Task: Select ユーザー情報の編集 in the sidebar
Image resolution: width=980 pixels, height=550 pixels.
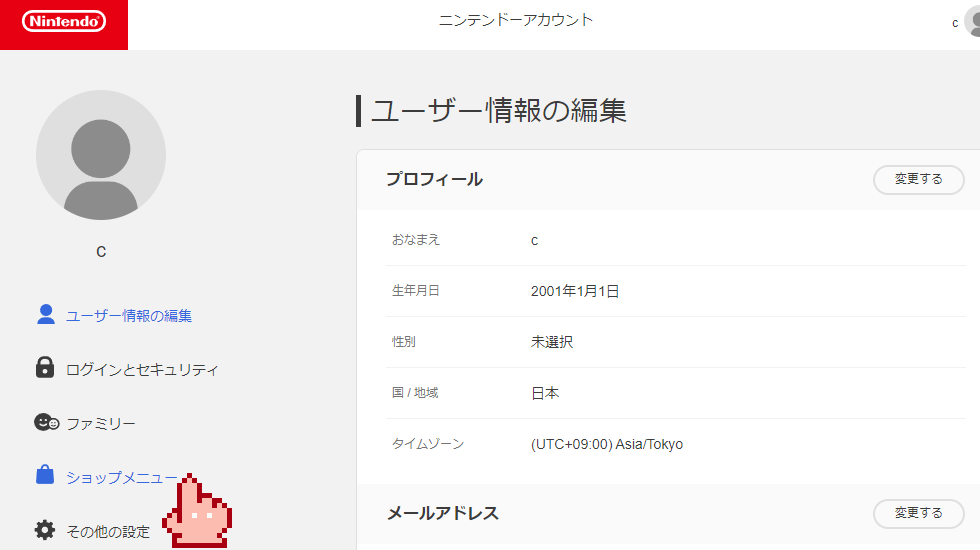Action: [x=128, y=316]
